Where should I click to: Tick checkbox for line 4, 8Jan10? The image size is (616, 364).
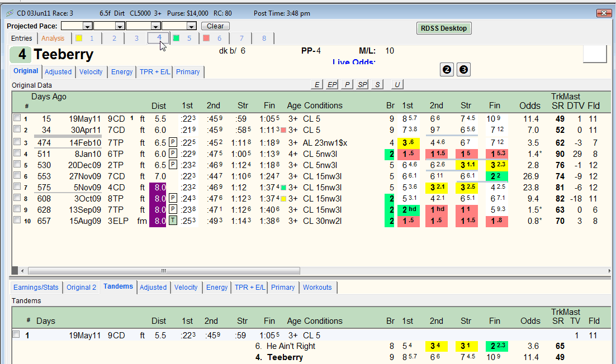click(17, 152)
